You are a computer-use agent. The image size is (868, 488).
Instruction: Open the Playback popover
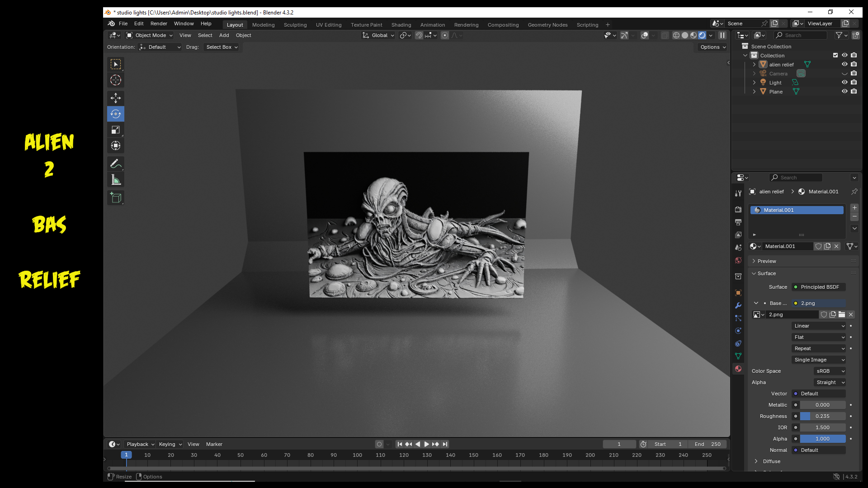140,444
